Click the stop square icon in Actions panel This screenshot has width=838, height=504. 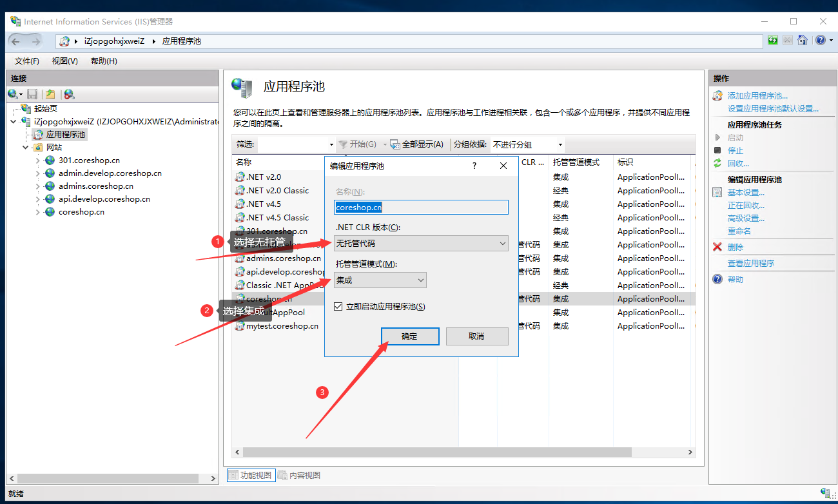point(717,150)
